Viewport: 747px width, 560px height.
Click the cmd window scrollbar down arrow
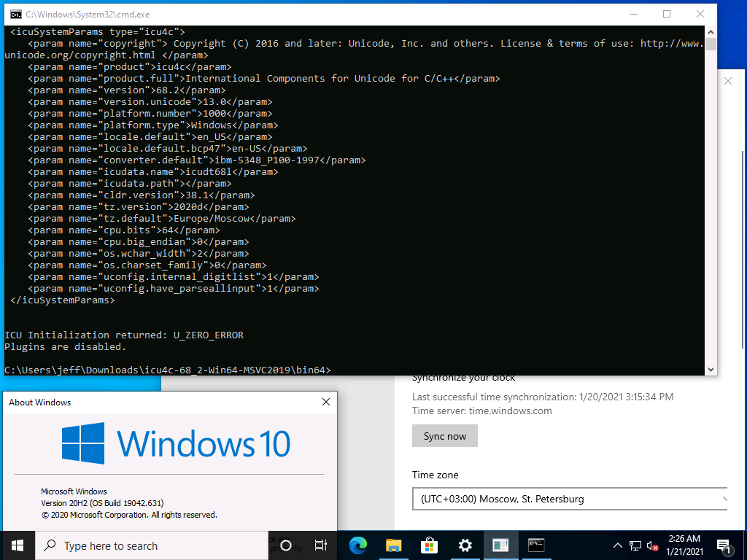711,369
